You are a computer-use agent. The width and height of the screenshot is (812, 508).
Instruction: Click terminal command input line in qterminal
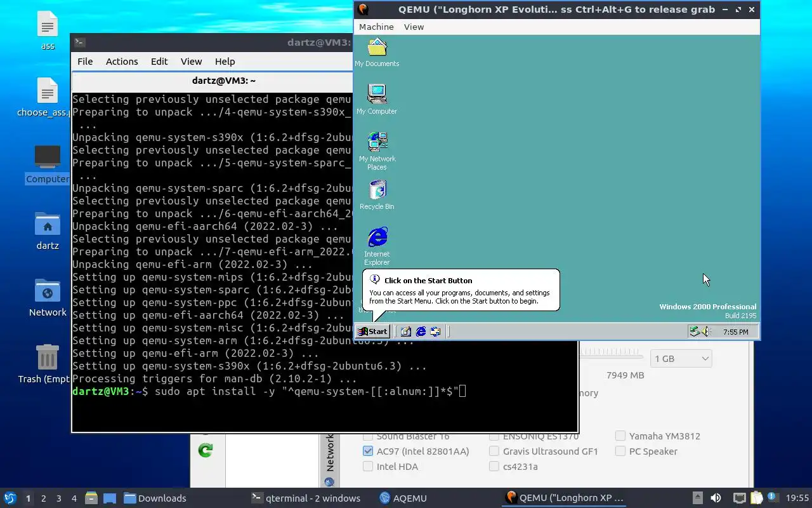click(269, 391)
